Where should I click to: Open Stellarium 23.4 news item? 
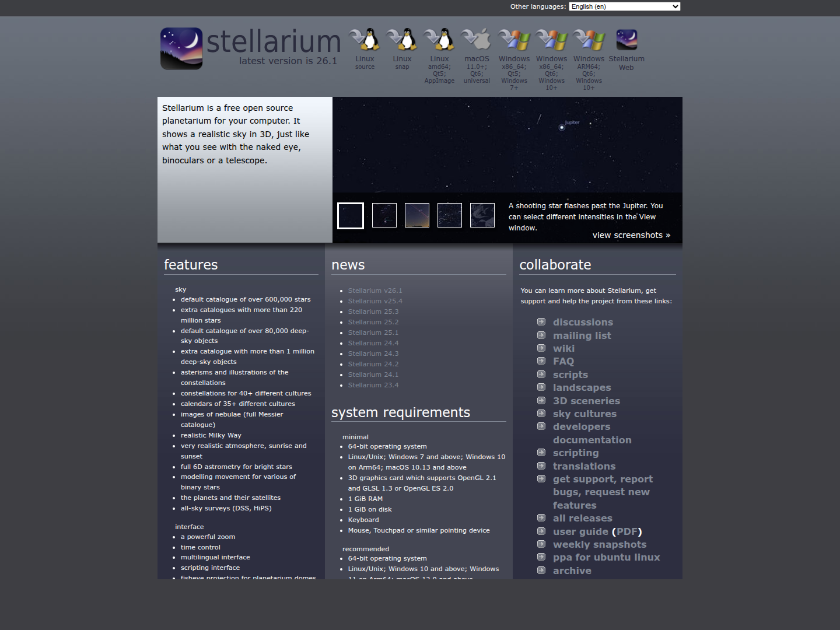373,385
